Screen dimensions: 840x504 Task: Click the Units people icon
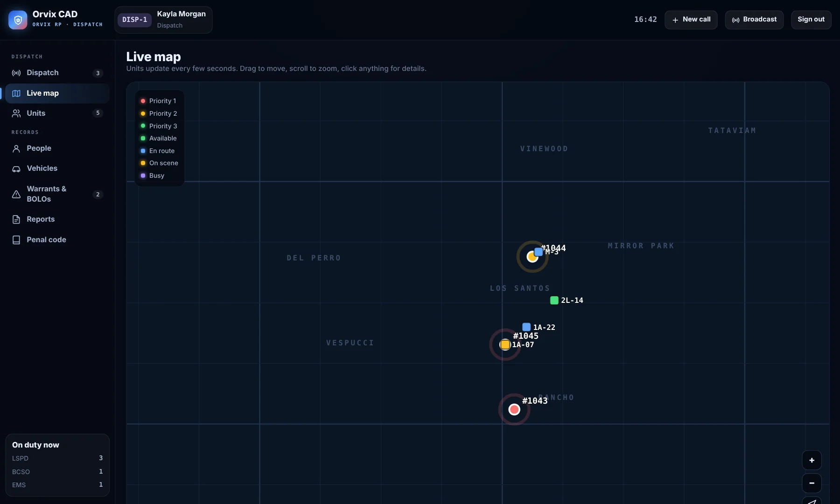point(16,113)
